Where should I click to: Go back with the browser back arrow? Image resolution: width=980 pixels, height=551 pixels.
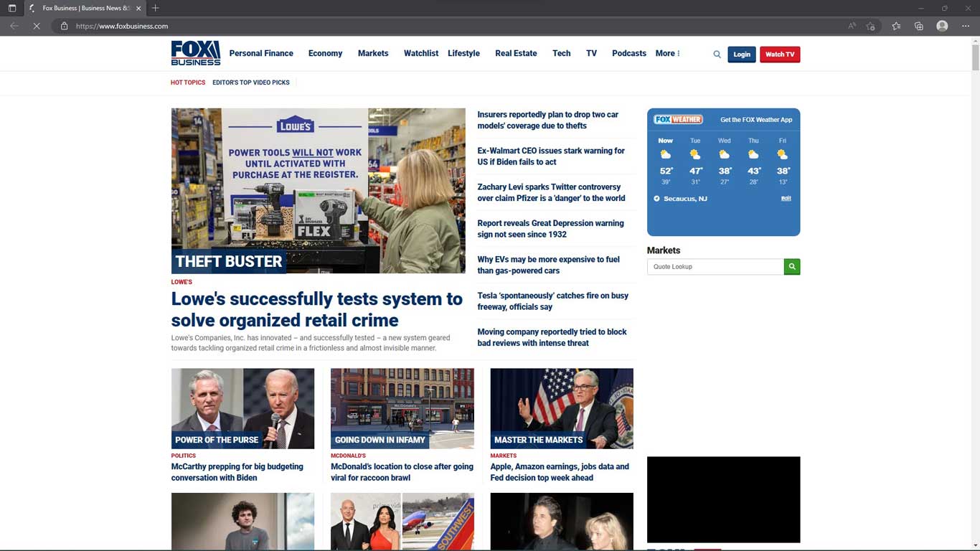click(x=14, y=26)
